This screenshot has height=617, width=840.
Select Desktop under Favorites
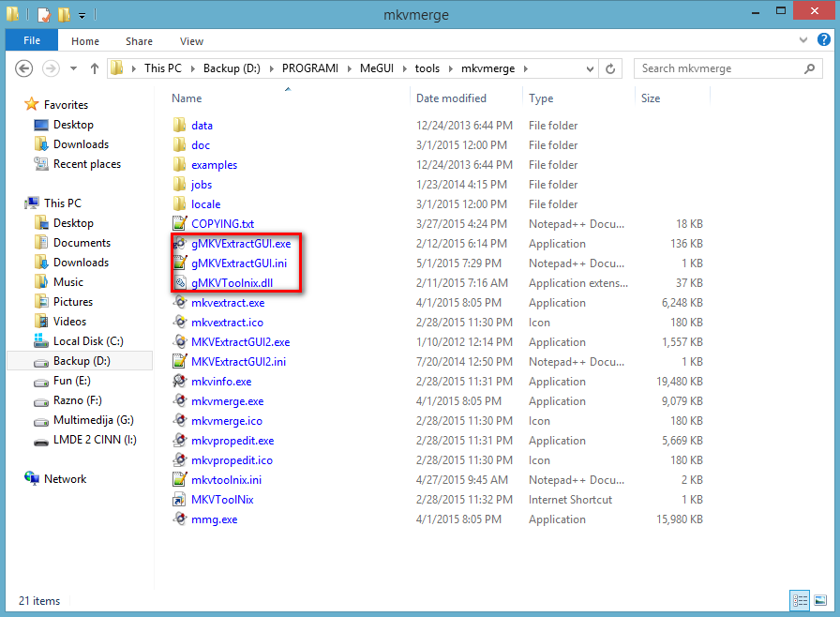[x=73, y=125]
